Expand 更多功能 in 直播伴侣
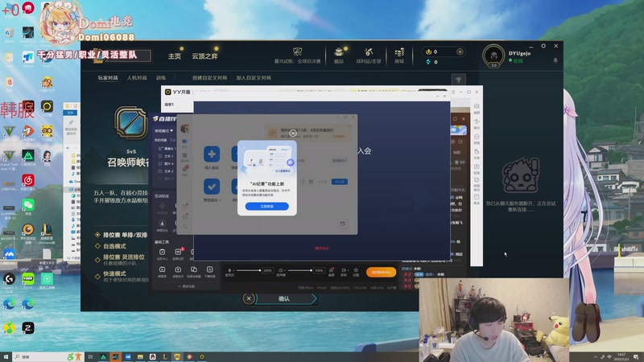This screenshot has height=362, width=644. pos(187,286)
